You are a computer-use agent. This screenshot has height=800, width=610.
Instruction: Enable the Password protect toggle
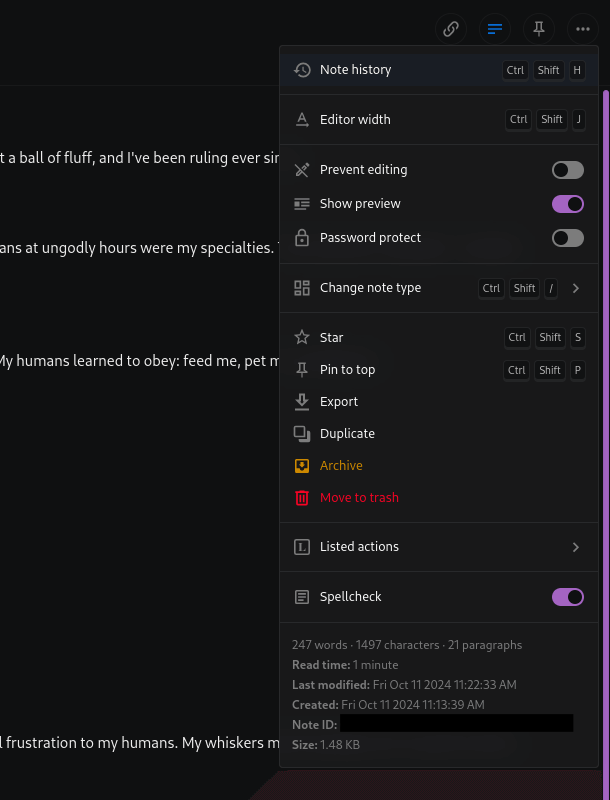coord(567,238)
